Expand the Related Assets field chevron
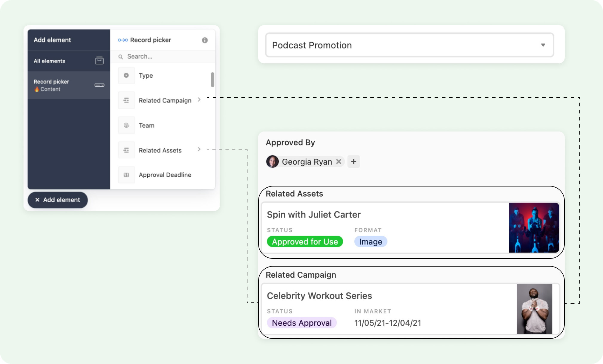 click(x=199, y=149)
